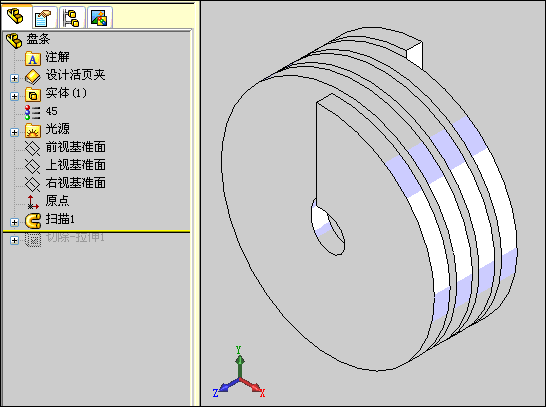Click the red X axis arrow

click(251, 385)
